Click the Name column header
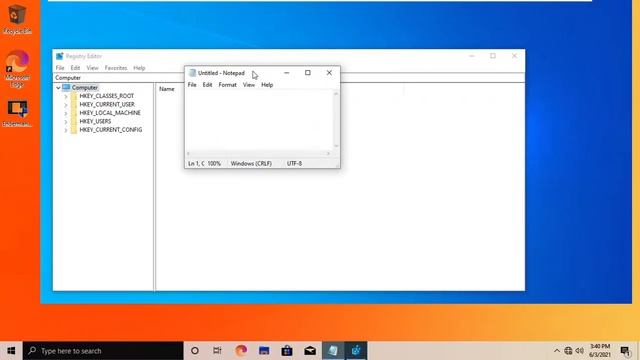This screenshot has height=360, width=640. [x=167, y=89]
